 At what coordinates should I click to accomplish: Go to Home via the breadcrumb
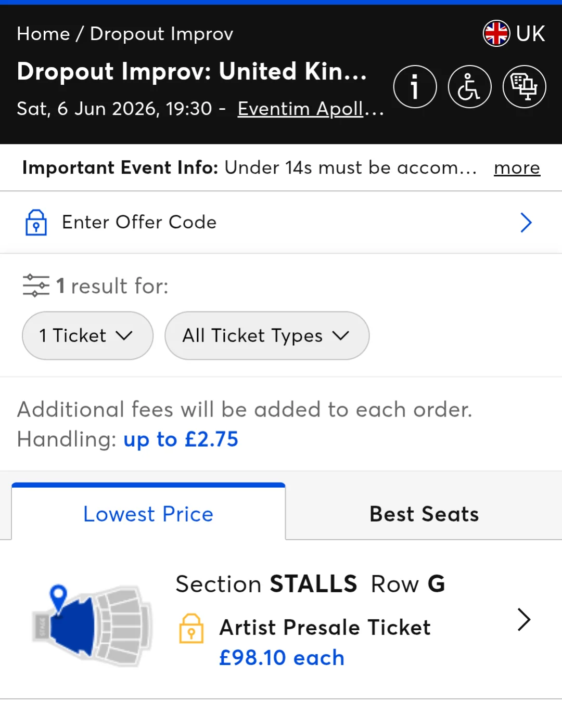44,33
